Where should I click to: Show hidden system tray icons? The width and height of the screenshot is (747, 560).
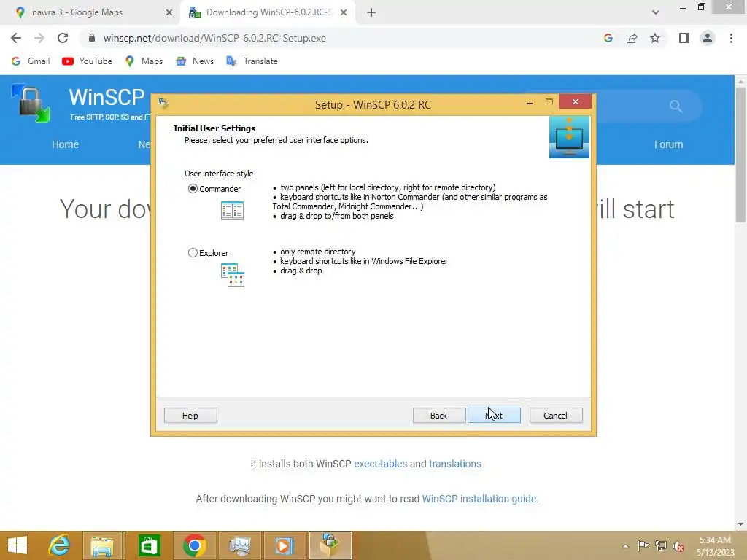point(625,546)
